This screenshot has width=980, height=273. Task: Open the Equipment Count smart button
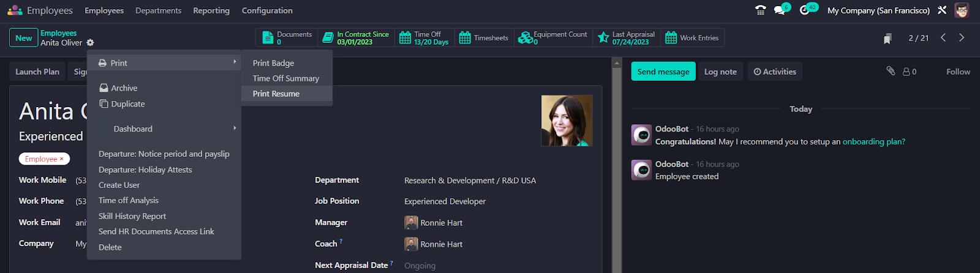[552, 38]
